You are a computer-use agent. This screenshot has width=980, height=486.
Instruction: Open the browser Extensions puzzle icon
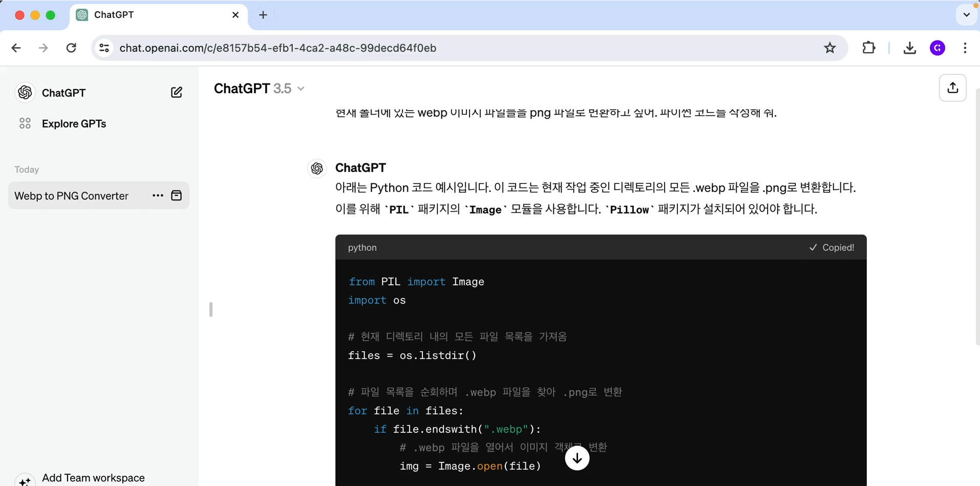[869, 48]
